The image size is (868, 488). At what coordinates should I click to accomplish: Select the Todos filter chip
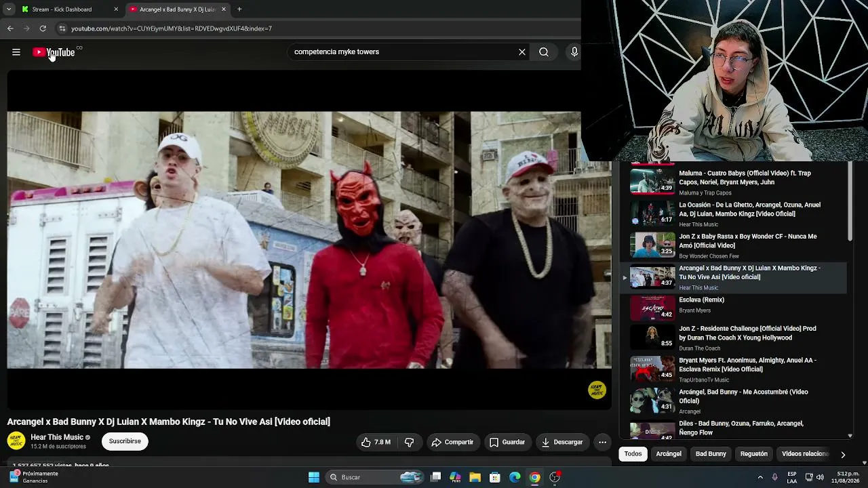point(633,454)
